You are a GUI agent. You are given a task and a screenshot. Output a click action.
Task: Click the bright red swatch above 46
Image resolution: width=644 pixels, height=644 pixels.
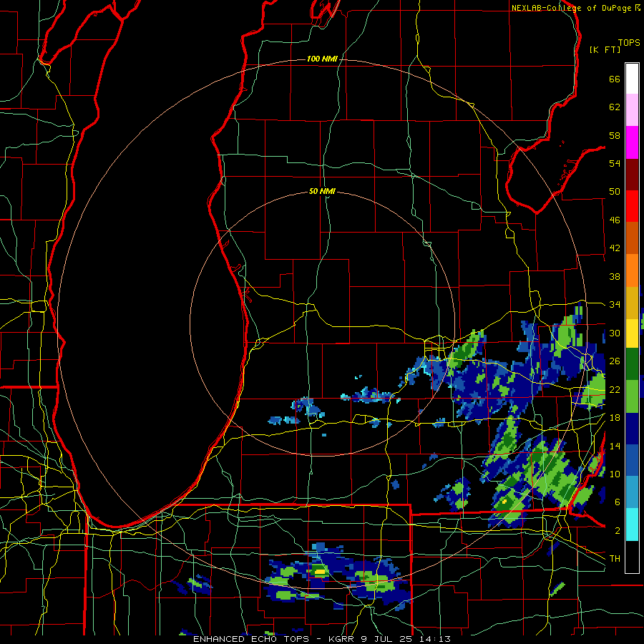click(x=632, y=206)
